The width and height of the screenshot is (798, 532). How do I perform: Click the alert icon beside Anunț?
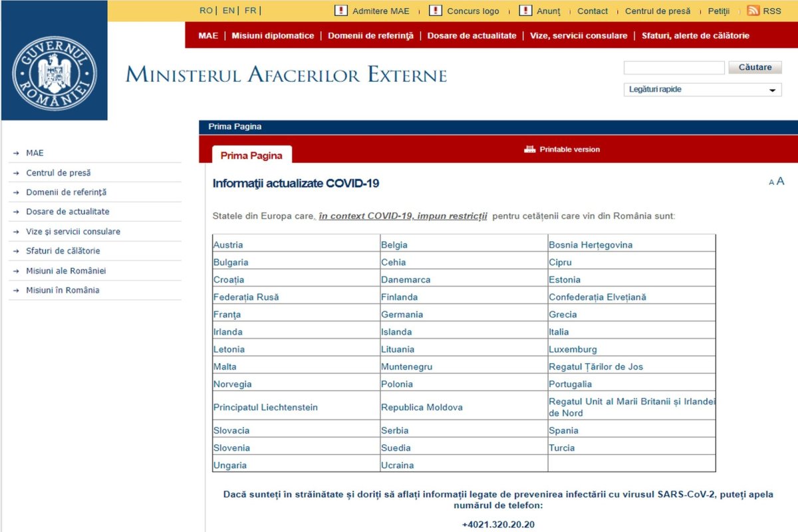click(525, 11)
